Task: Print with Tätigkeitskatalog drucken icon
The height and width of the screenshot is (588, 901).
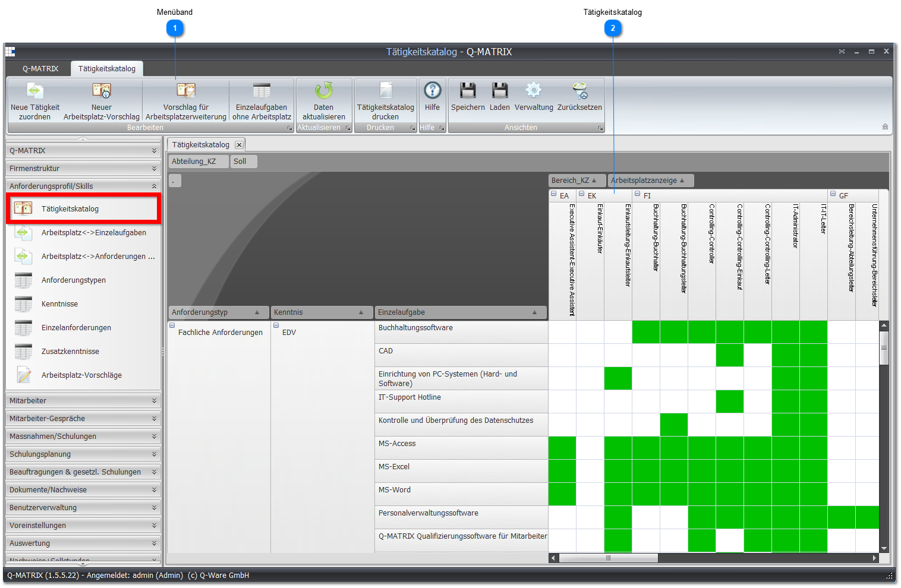Action: (x=386, y=90)
